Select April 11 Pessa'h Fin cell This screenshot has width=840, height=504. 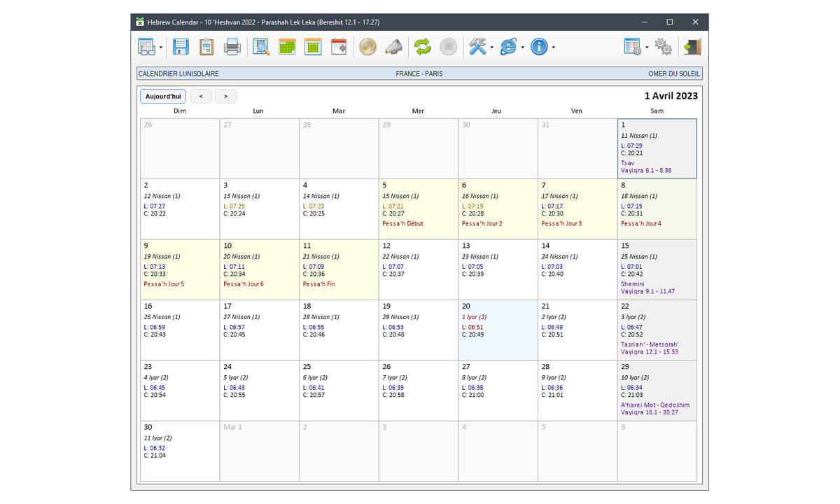coord(339,269)
